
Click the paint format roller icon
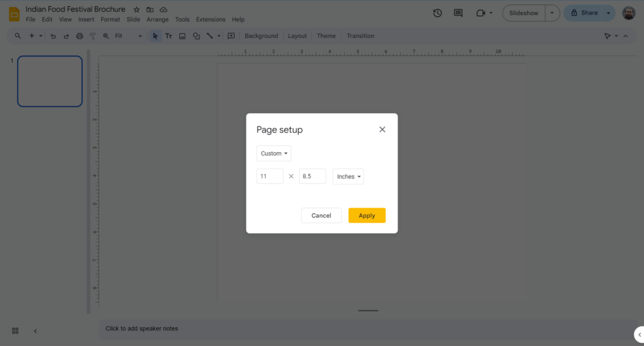pyautogui.click(x=92, y=36)
